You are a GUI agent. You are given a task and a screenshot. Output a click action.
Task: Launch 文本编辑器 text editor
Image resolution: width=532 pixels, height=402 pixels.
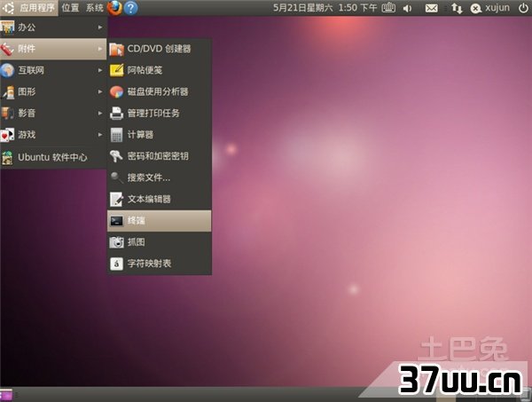pos(159,200)
